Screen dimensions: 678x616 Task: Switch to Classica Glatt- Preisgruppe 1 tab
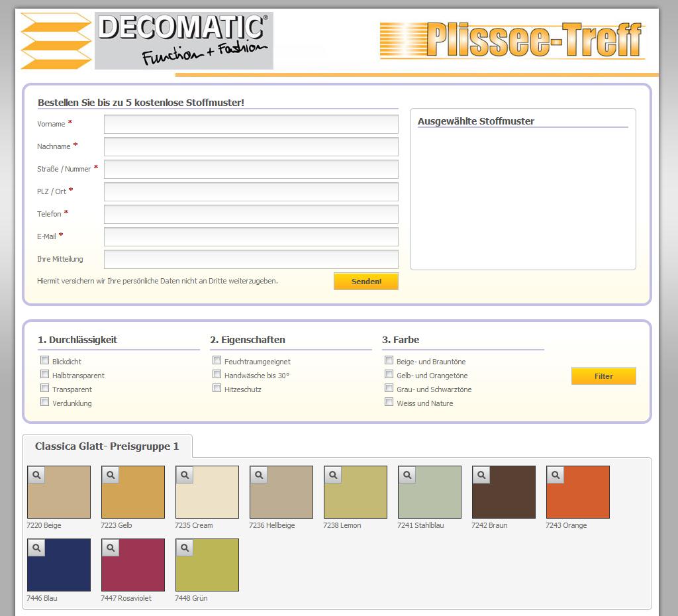coord(107,446)
